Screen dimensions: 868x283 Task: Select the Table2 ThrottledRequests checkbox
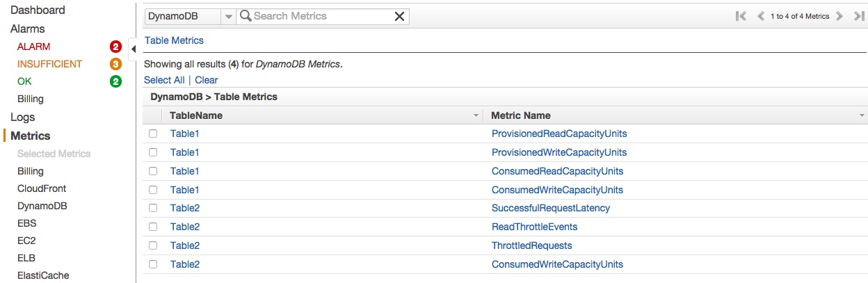(153, 245)
